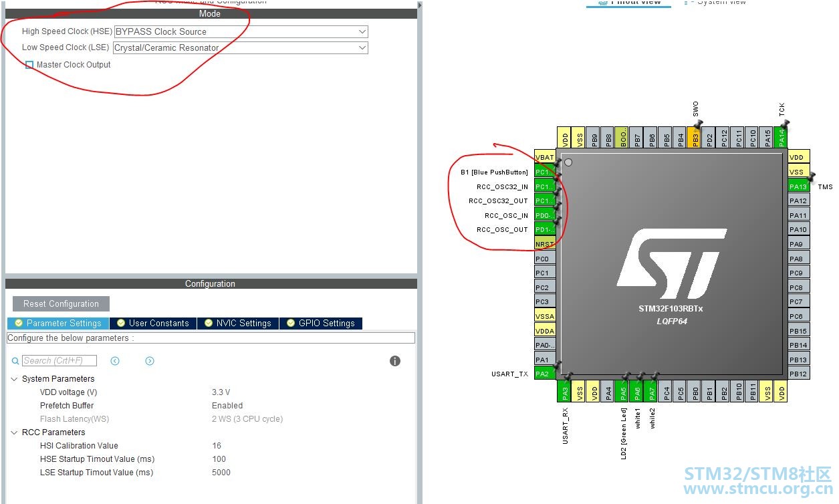Screen dimensions: 839x504
Task: Click the PC9 pin
Action: [799, 273]
